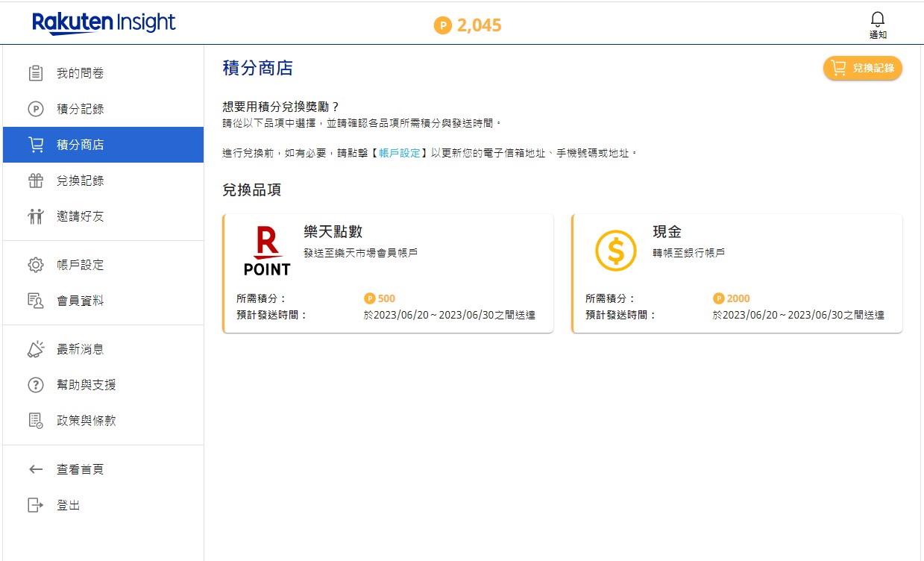Click the people icon beside 邀請好友
Viewport: 924px width, 561px height.
point(36,216)
